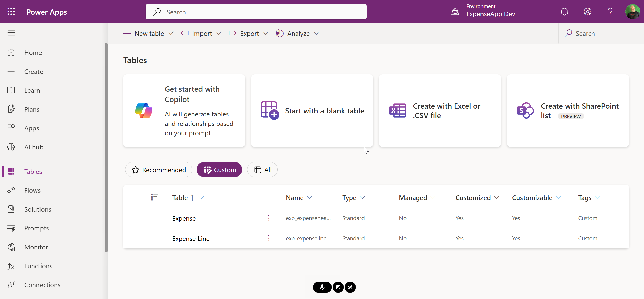Expand the Analyze dropdown arrow
Screen dimensions: 644x299
point(316,33)
